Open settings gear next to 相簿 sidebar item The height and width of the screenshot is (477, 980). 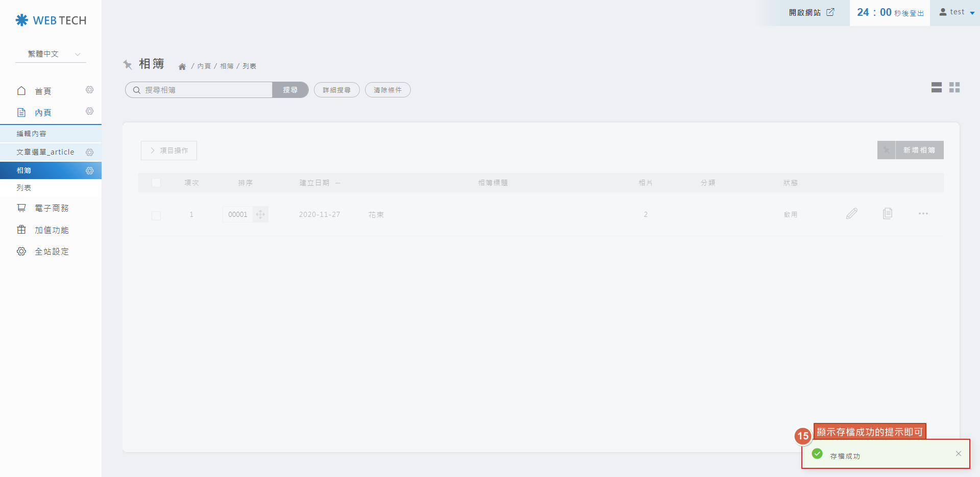point(90,170)
